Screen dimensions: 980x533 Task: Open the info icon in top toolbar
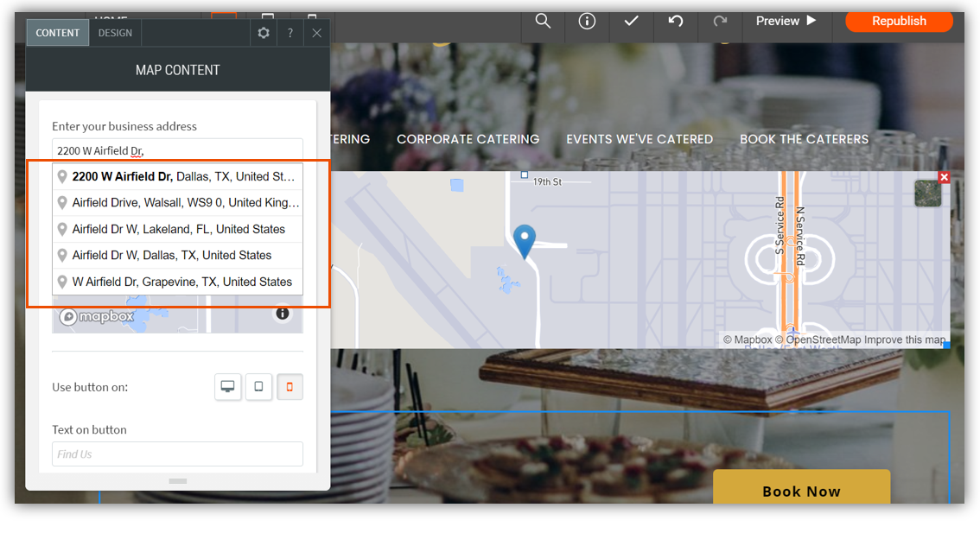587,22
